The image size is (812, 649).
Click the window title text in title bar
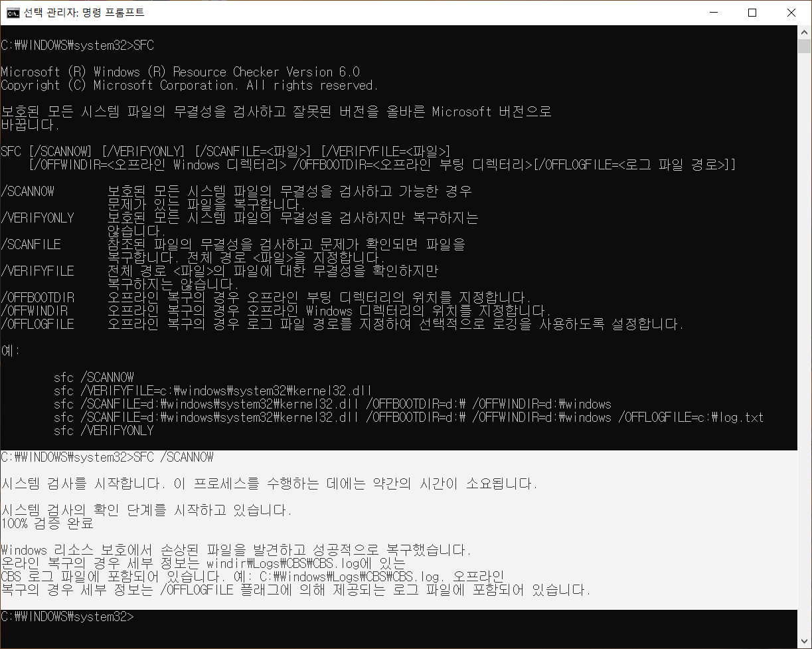tap(84, 13)
